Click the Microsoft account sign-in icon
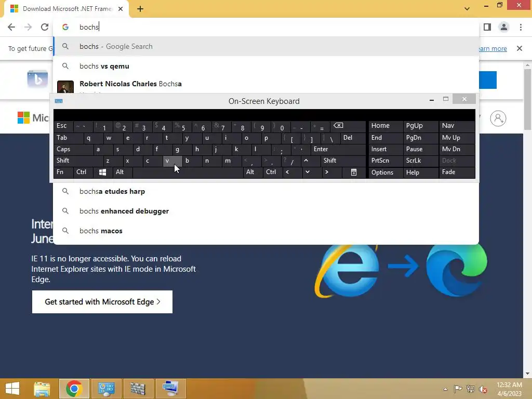Image resolution: width=532 pixels, height=399 pixels. coord(498,118)
